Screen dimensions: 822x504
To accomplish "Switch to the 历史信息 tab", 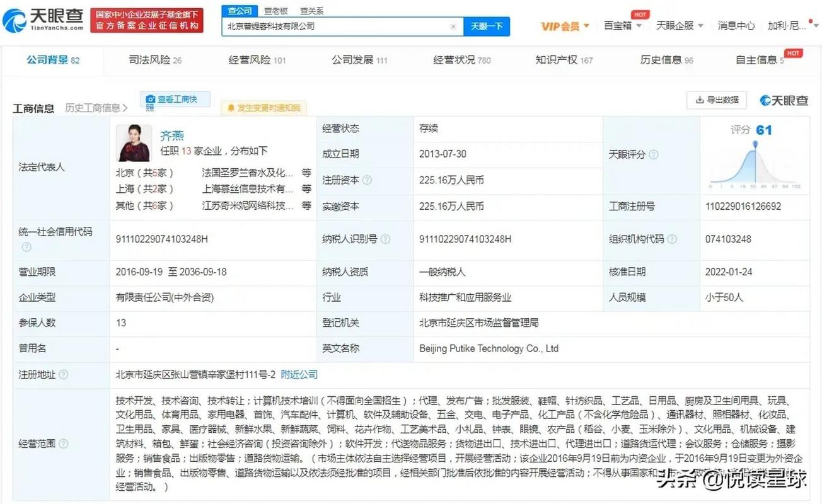I will pos(666,60).
